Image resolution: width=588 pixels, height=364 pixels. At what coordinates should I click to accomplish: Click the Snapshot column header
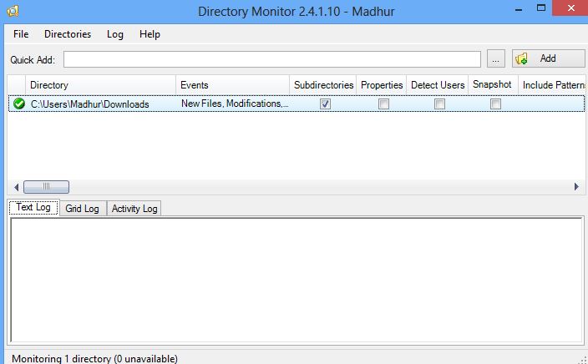[x=493, y=84]
